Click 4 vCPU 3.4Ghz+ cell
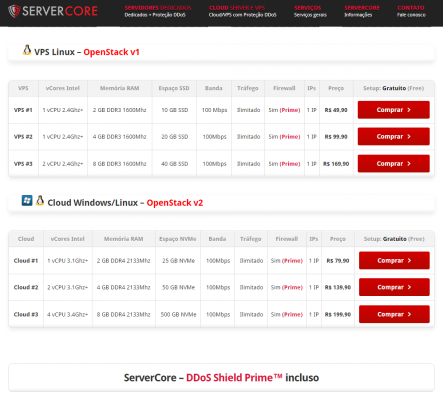 click(x=67, y=314)
